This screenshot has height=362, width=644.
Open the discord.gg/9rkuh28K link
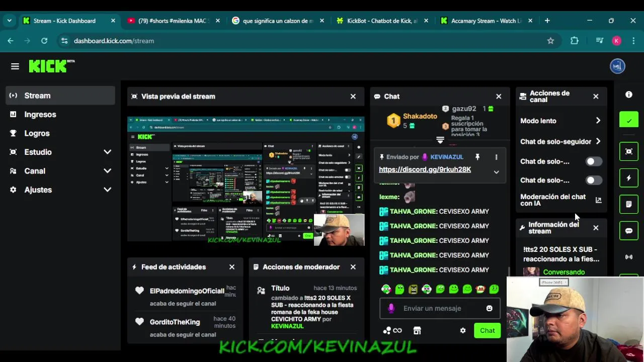[425, 169]
